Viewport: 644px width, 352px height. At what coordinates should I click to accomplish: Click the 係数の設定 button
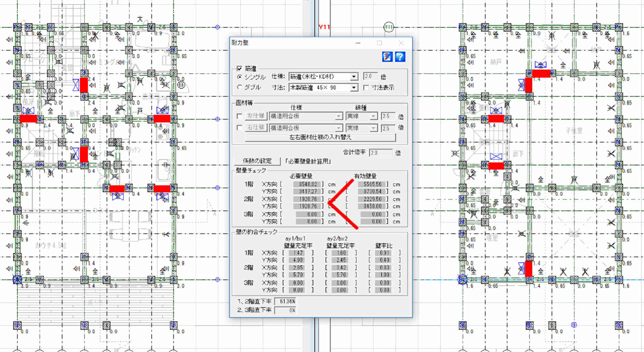257,161
